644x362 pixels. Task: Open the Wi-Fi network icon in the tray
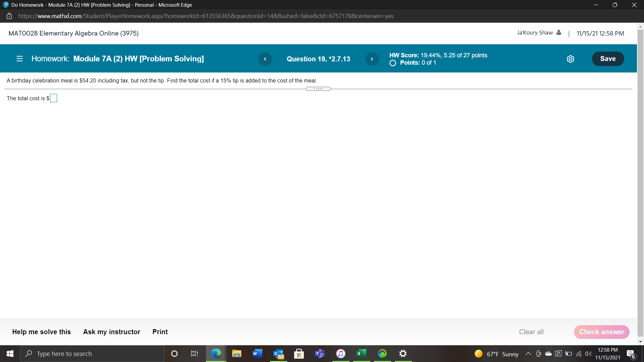(x=578, y=354)
